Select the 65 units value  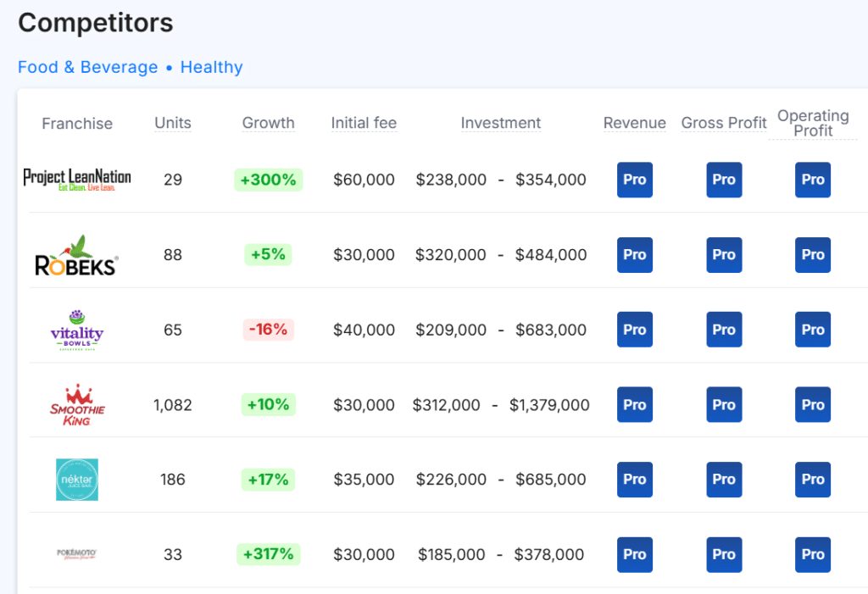point(173,330)
